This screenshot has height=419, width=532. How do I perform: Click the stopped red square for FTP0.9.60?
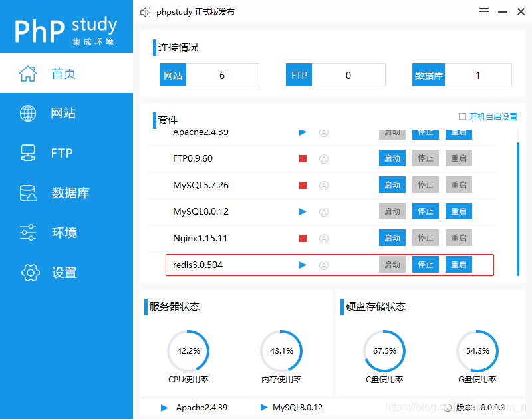coord(303,158)
